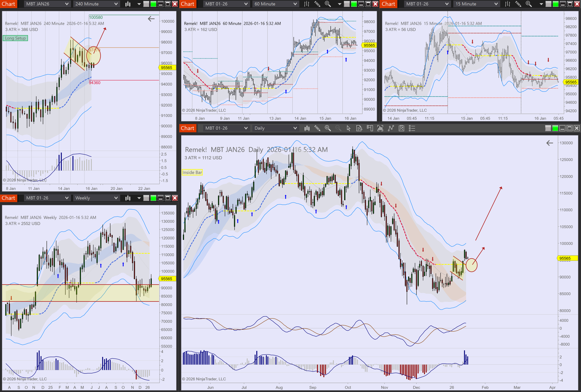Click the Inside Bar label on the Daily chart
581x392 pixels.
(192, 172)
